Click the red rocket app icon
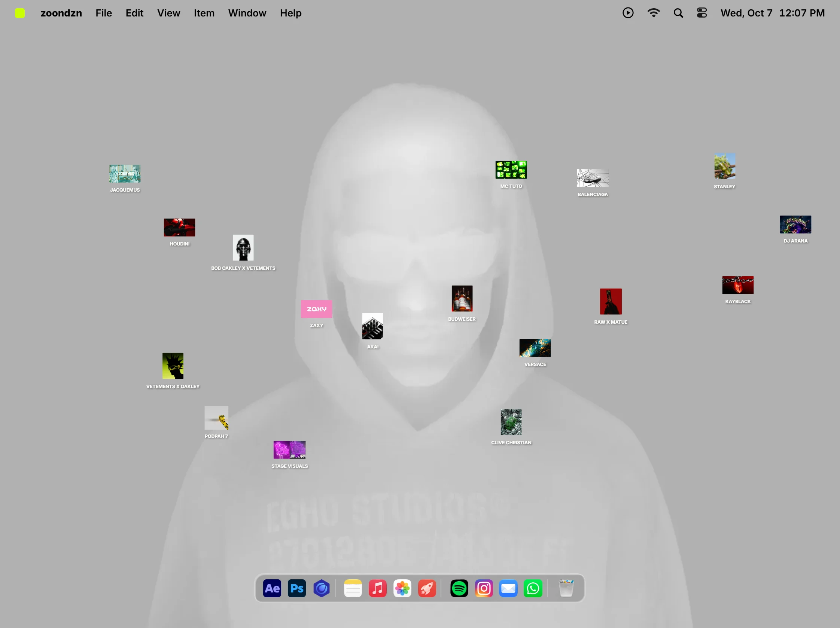Screen dimensions: 840x628 427,588
